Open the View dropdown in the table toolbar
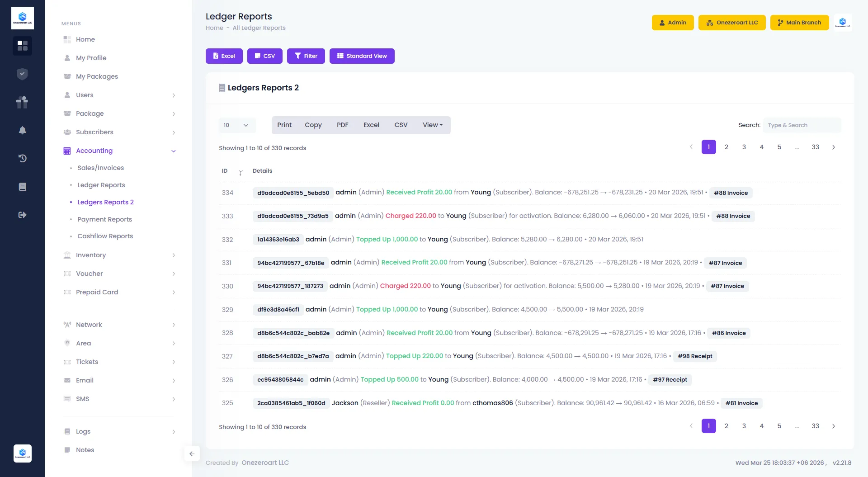This screenshot has width=868, height=477. [x=432, y=125]
